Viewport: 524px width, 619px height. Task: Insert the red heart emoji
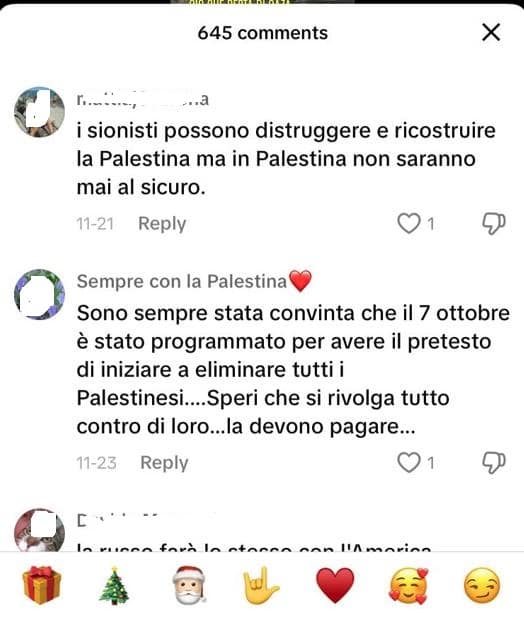[x=335, y=585]
